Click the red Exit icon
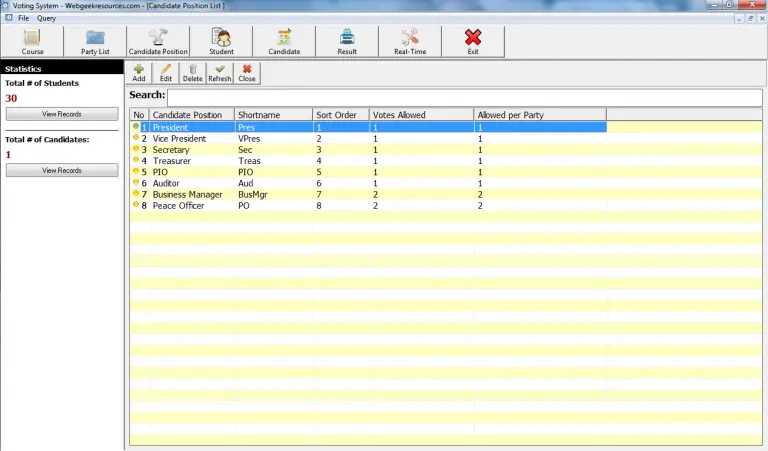This screenshot has height=451, width=768. pyautogui.click(x=473, y=41)
